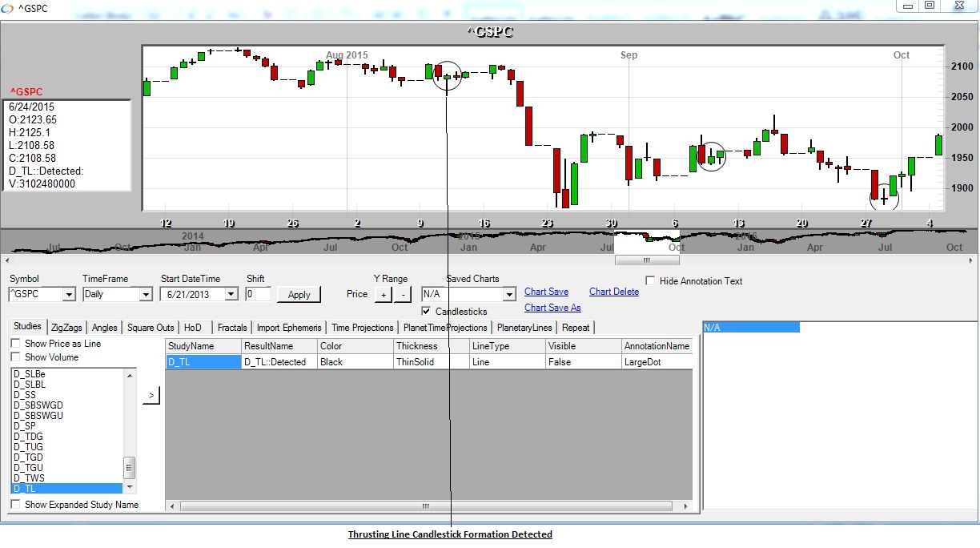The width and height of the screenshot is (980, 548).
Task: Expand the TimeFrame dropdown
Action: pos(145,295)
